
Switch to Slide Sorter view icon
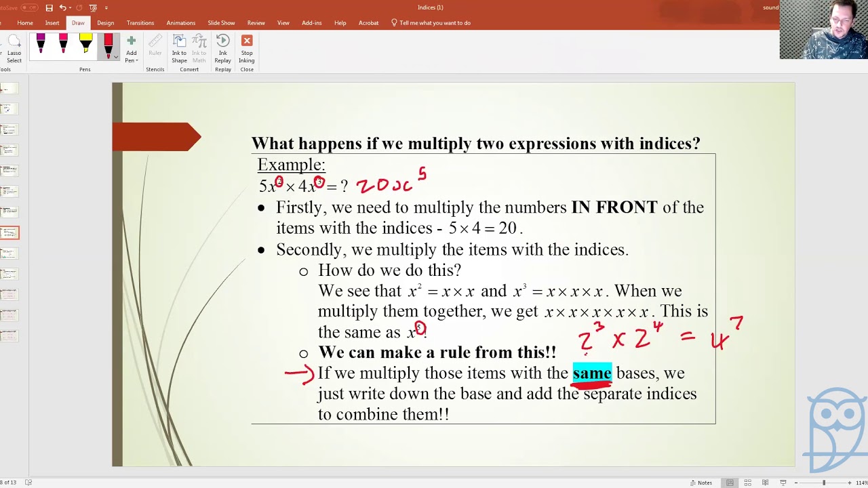tap(747, 483)
